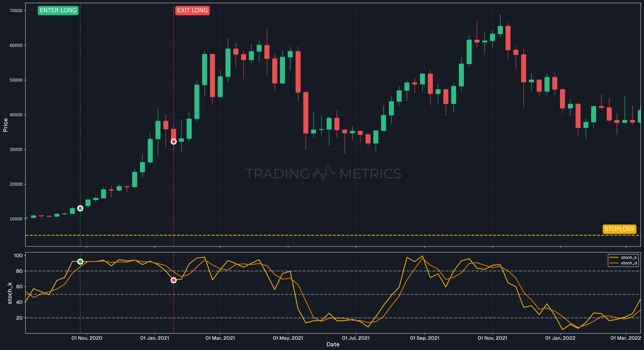The height and width of the screenshot is (350, 644).
Task: Select the red exit marker on stochastic panel
Action: tap(174, 280)
